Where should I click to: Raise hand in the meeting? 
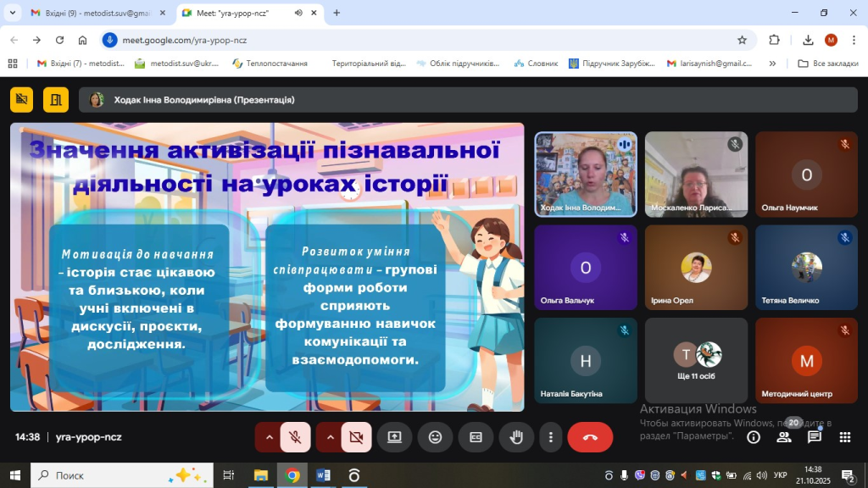515,437
